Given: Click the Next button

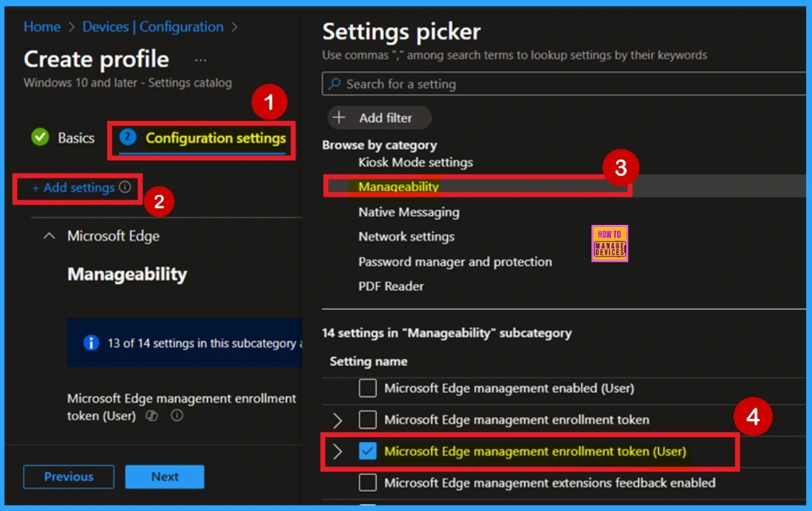Looking at the screenshot, I should click(x=165, y=476).
